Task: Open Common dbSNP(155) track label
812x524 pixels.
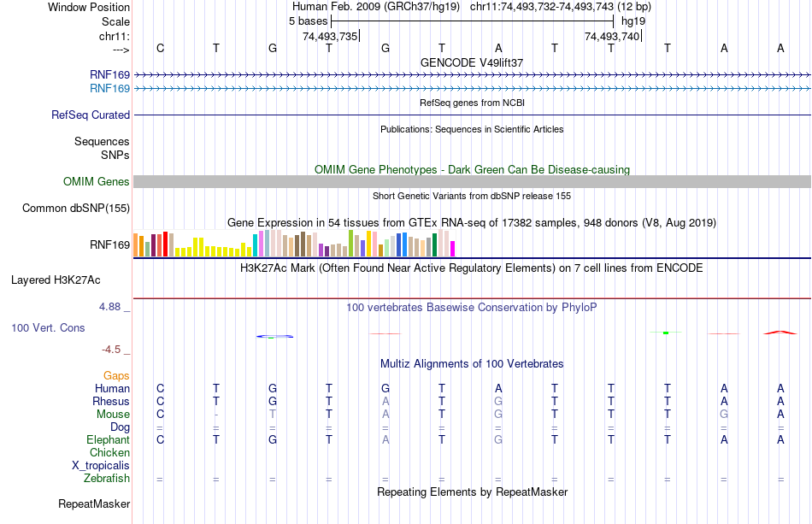Action: (76, 209)
